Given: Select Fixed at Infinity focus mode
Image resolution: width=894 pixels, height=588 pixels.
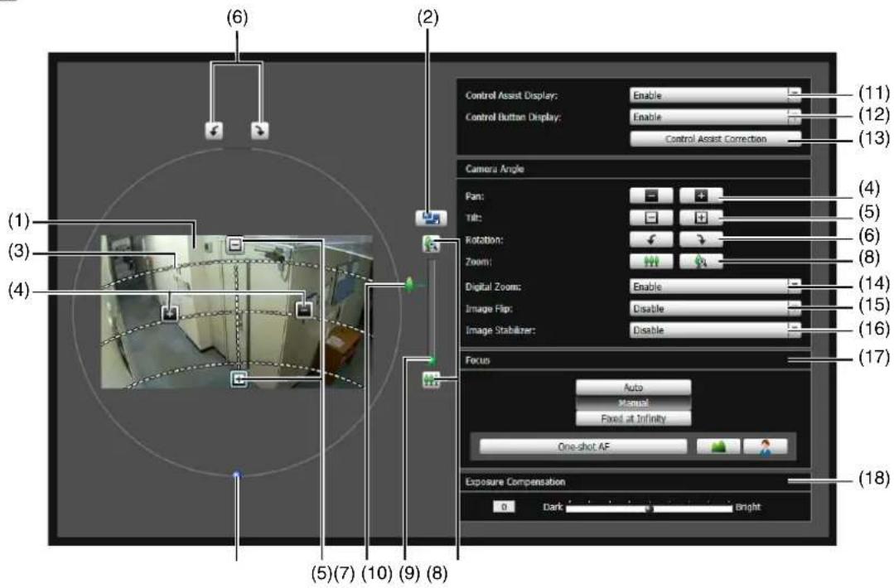Looking at the screenshot, I should click(x=634, y=418).
